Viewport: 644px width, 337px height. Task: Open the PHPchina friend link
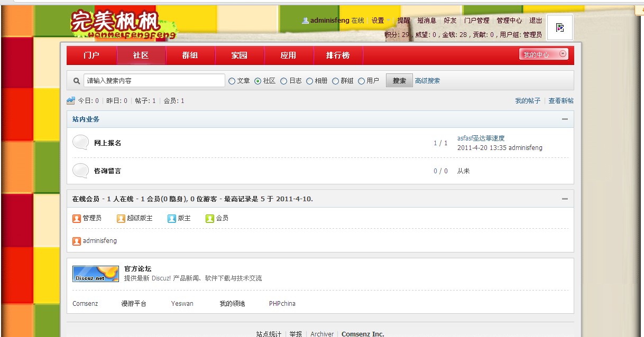tap(282, 304)
